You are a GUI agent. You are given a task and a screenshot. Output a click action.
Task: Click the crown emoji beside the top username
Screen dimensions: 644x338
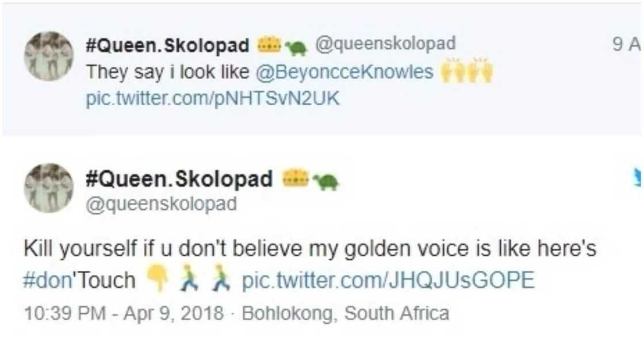point(268,43)
